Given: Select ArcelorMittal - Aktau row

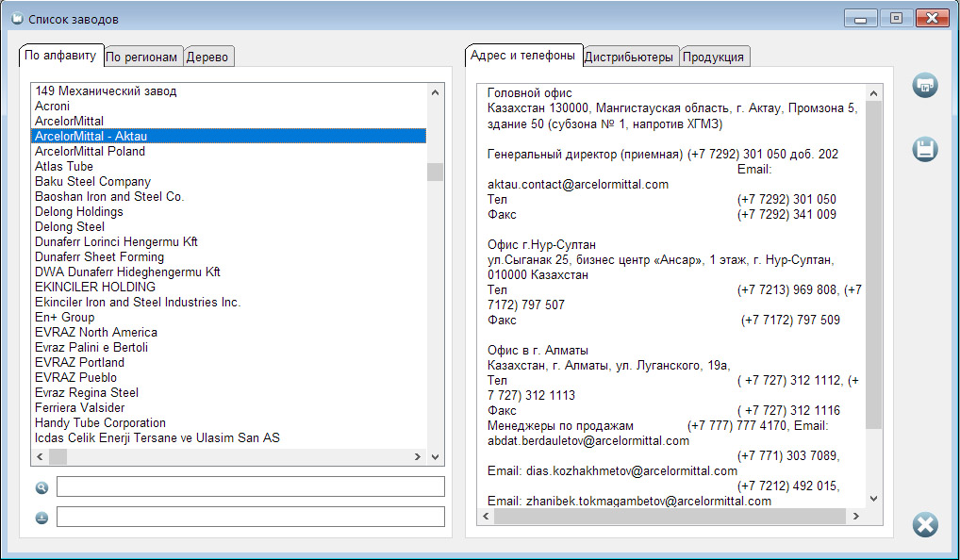Looking at the screenshot, I should click(228, 136).
